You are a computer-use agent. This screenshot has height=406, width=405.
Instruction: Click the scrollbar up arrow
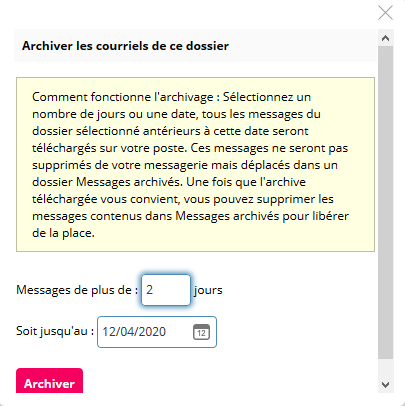pyautogui.click(x=386, y=38)
